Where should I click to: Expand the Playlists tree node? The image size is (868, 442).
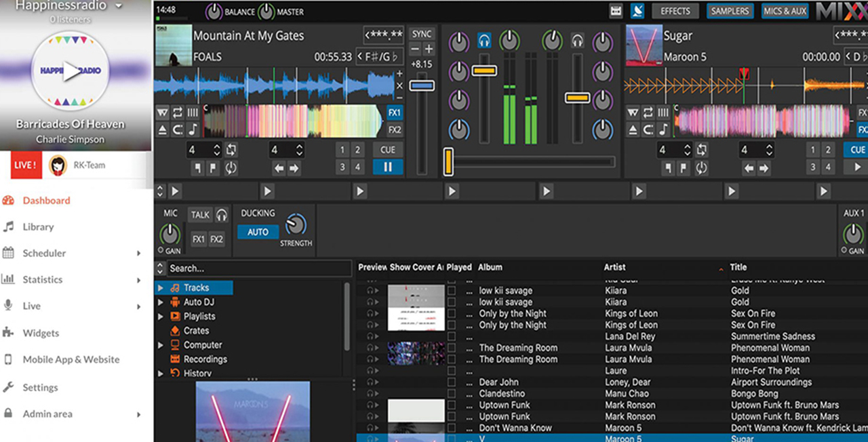point(161,316)
